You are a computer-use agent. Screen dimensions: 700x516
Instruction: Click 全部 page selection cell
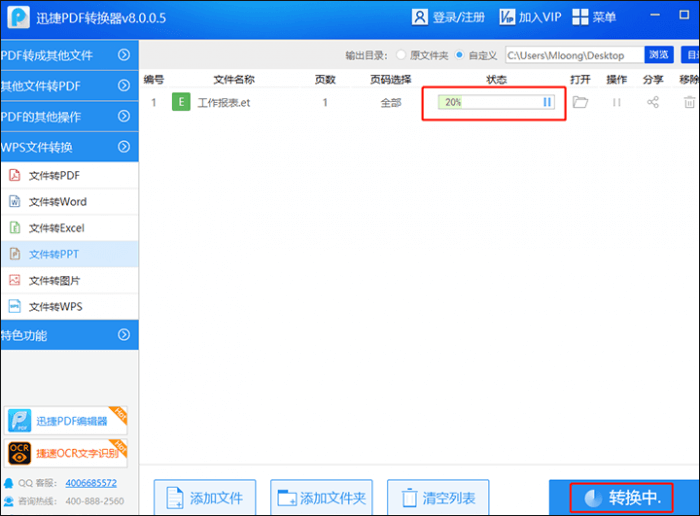391,103
